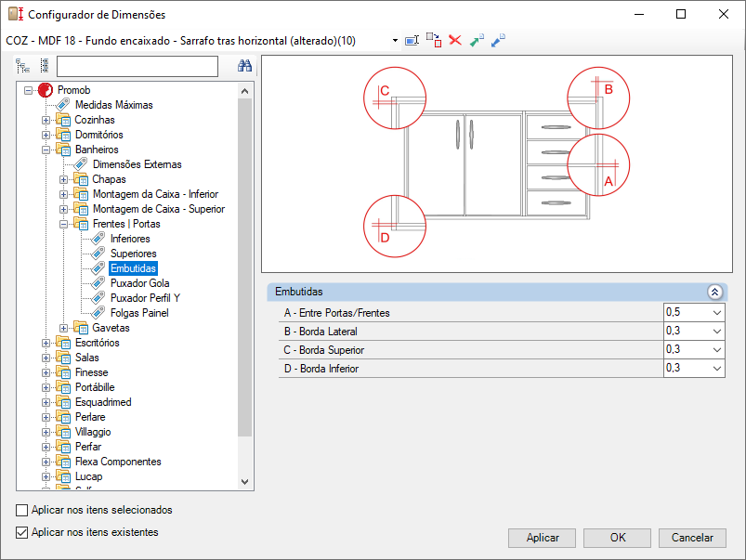746x560 pixels.
Task: Click the collapse all tree icon
Action: (45, 66)
